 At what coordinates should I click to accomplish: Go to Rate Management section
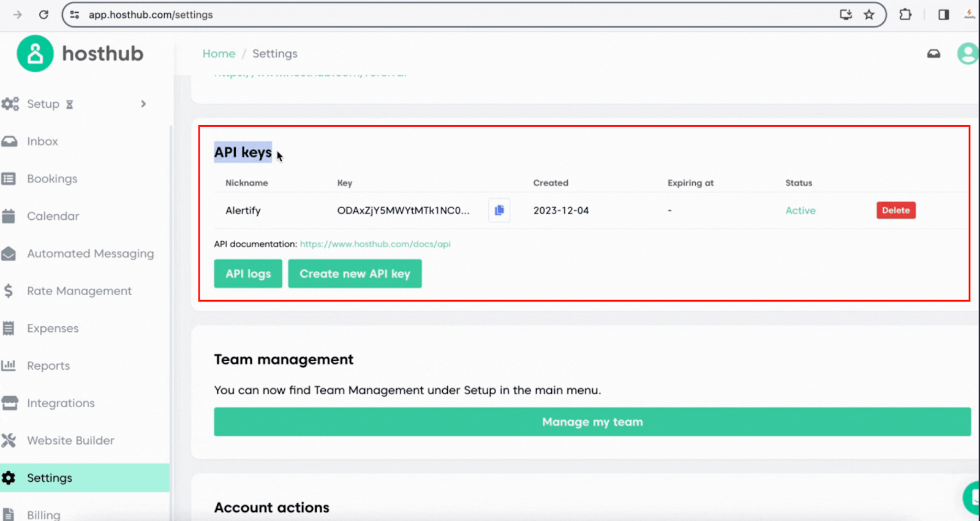tap(79, 291)
